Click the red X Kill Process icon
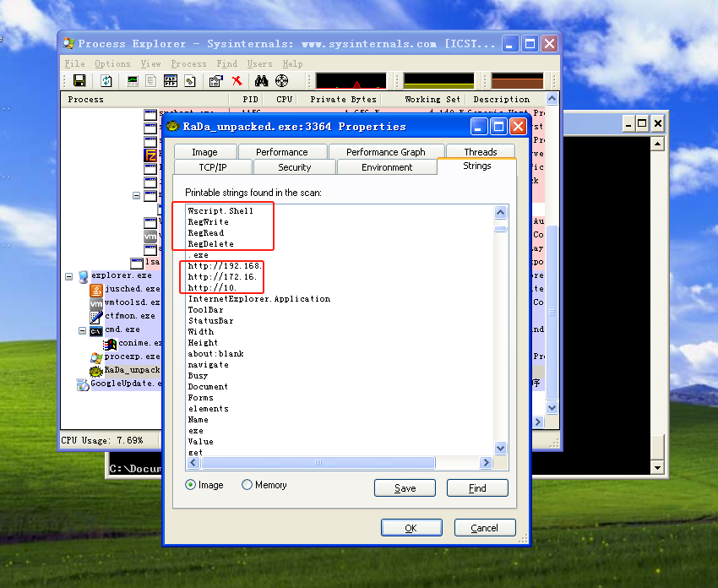718x588 pixels. click(237, 81)
